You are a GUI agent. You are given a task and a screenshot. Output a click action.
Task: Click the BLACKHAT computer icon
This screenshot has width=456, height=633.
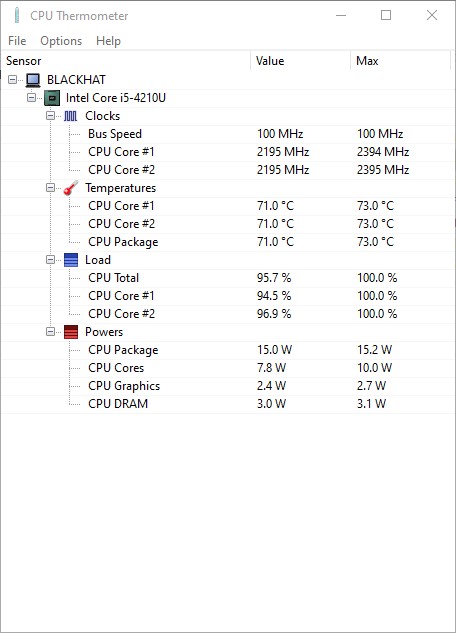tap(33, 80)
